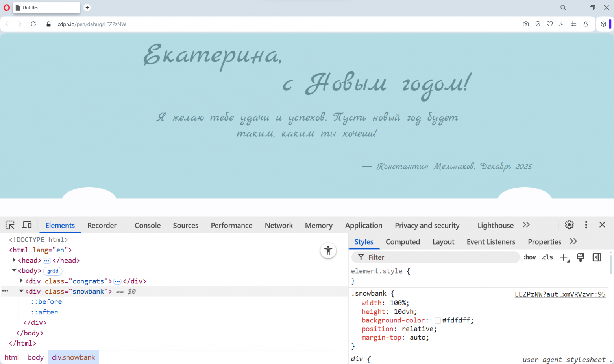Activate the inspect element picker icon
Image resolution: width=614 pixels, height=364 pixels.
point(10,225)
